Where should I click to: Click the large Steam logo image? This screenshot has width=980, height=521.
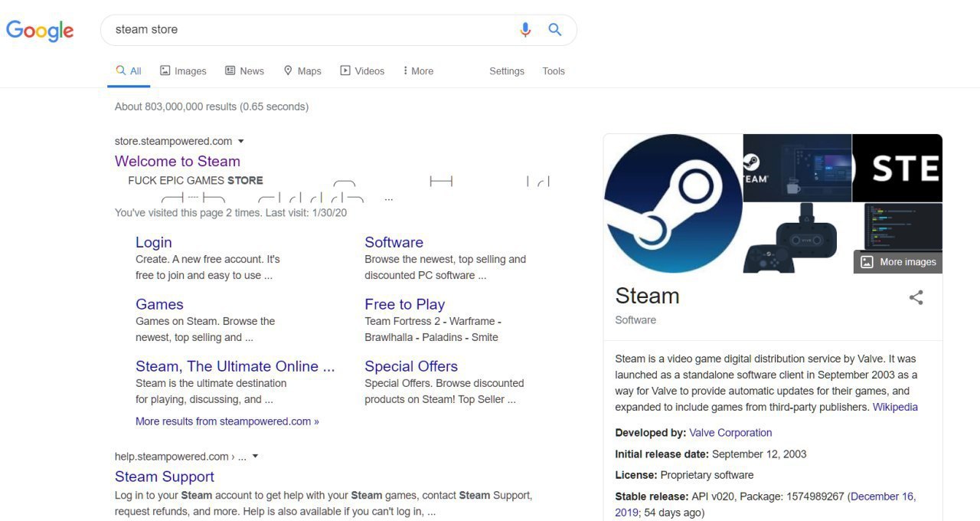pos(673,203)
